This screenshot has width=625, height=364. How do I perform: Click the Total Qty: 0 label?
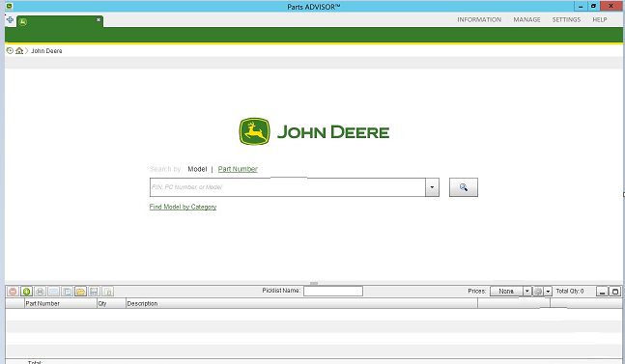coord(570,292)
